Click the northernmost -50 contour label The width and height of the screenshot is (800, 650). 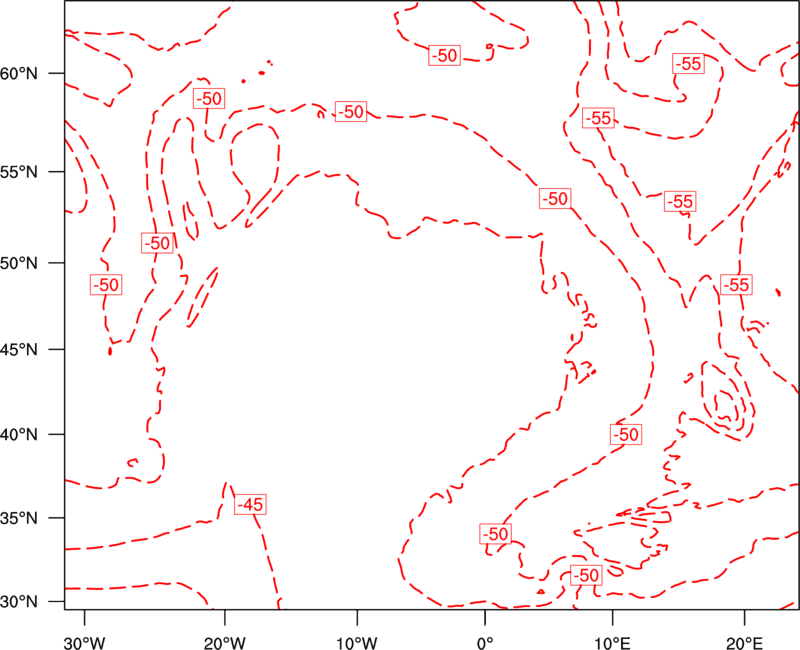click(444, 55)
